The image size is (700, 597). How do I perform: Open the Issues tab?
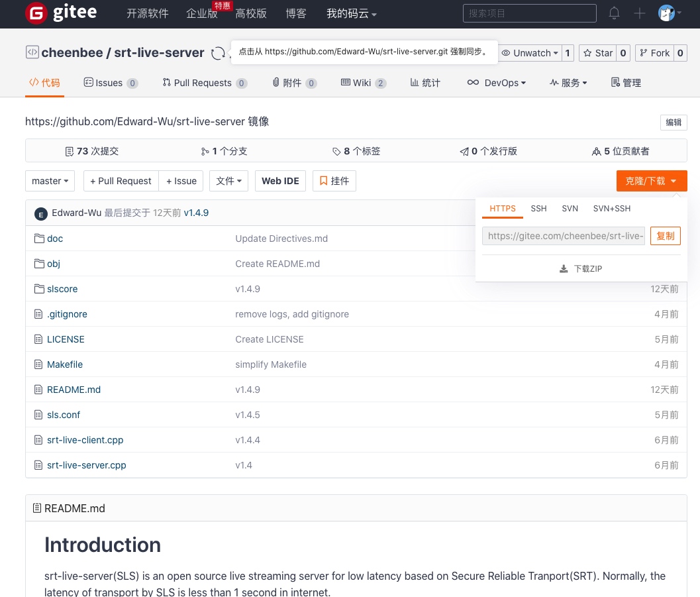pos(111,83)
